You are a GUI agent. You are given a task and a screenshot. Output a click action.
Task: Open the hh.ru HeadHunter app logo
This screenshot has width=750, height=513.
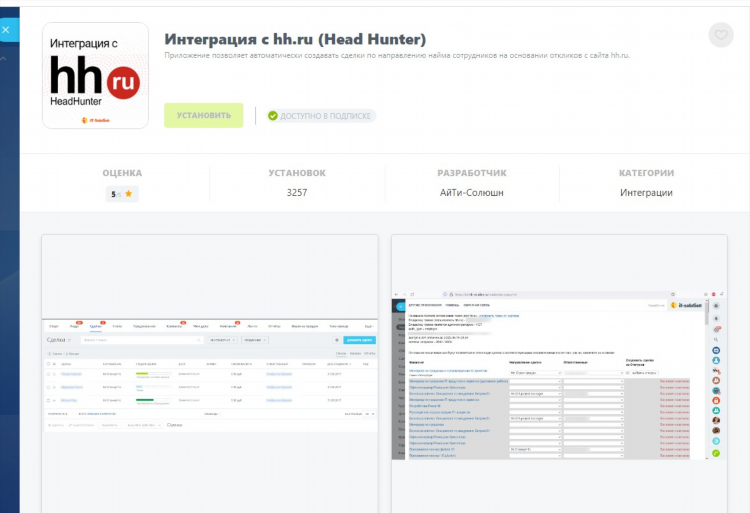click(x=96, y=76)
